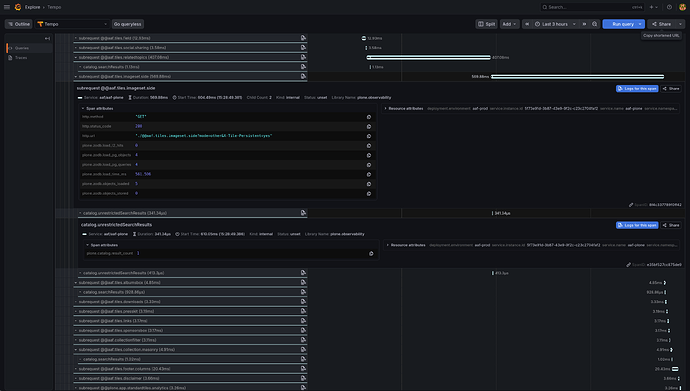Shift time range backward
This screenshot has height=391, width=690.
(527, 24)
